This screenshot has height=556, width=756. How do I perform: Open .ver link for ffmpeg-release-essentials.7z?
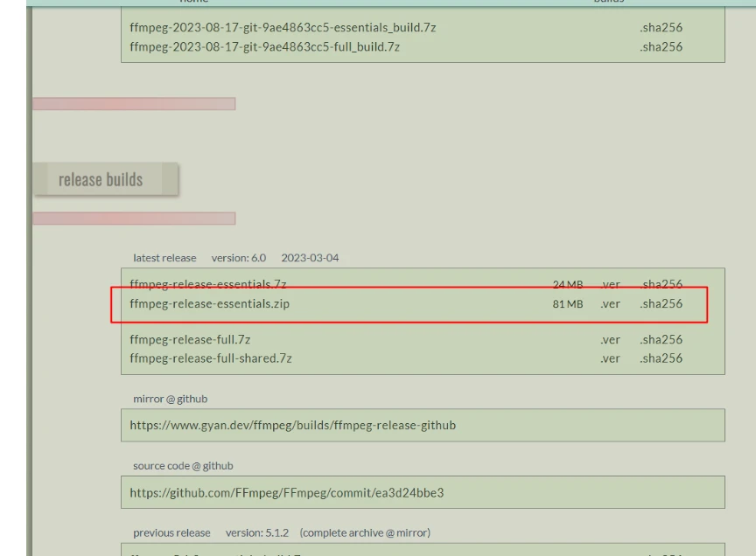click(610, 284)
